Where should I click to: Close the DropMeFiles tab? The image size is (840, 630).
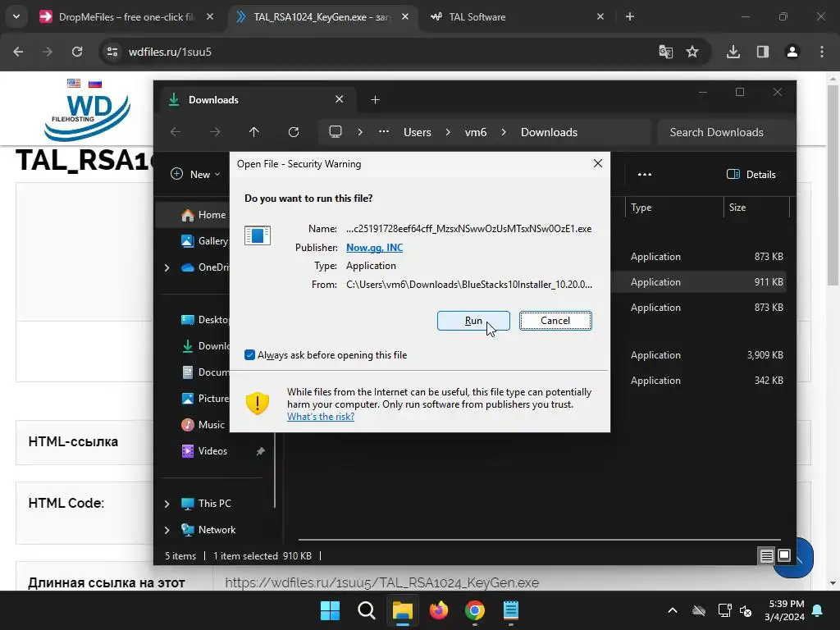point(210,17)
